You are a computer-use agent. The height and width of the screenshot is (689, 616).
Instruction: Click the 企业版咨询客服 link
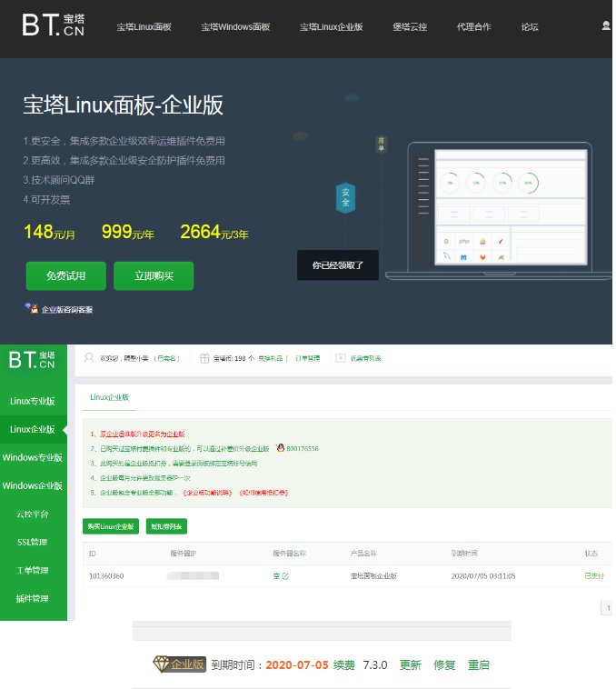click(x=67, y=309)
